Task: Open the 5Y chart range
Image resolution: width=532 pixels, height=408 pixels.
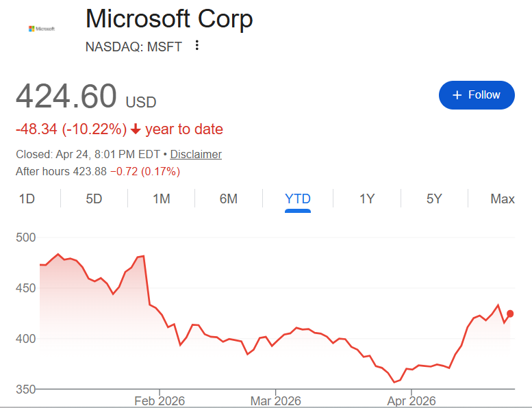Action: click(x=434, y=199)
